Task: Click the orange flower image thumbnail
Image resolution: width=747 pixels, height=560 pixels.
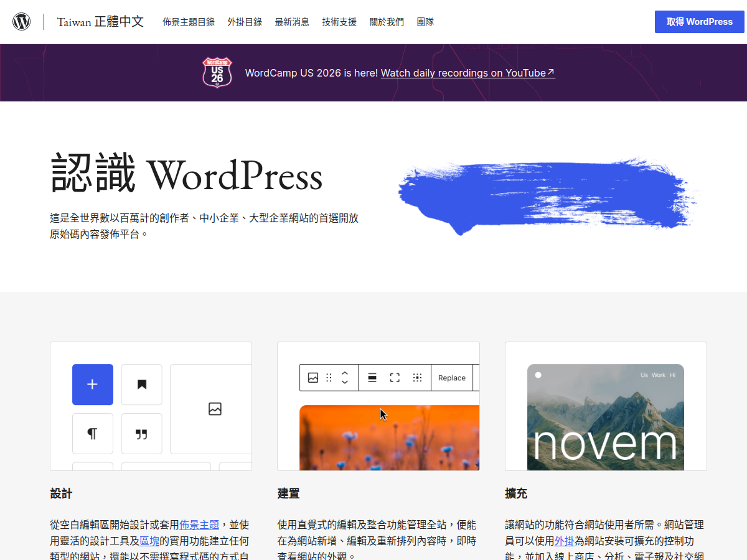Action: pyautogui.click(x=390, y=437)
